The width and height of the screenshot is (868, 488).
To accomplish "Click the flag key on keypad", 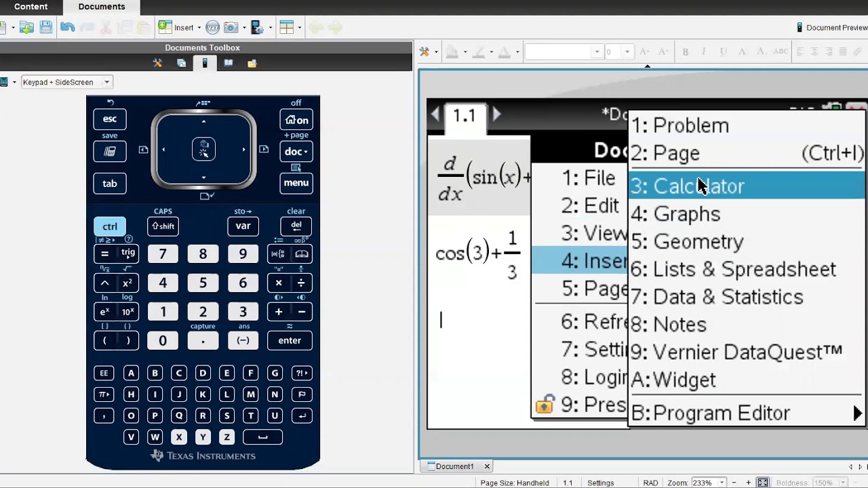I will pyautogui.click(x=302, y=394).
